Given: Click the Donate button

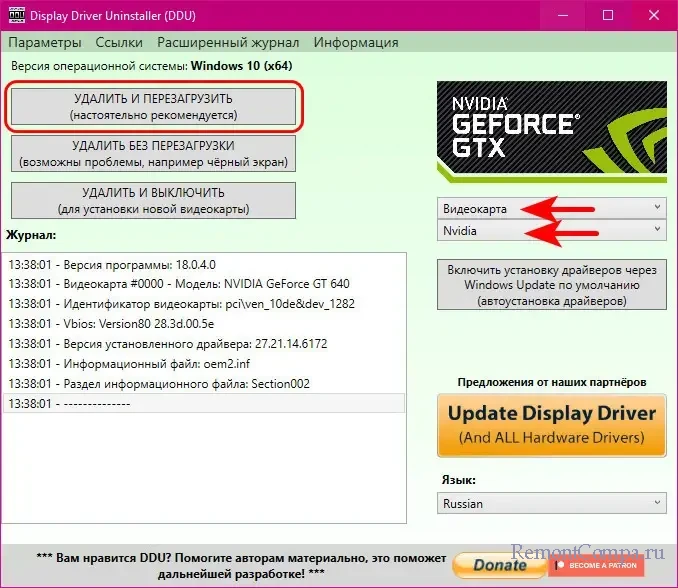Looking at the screenshot, I should click(500, 565).
